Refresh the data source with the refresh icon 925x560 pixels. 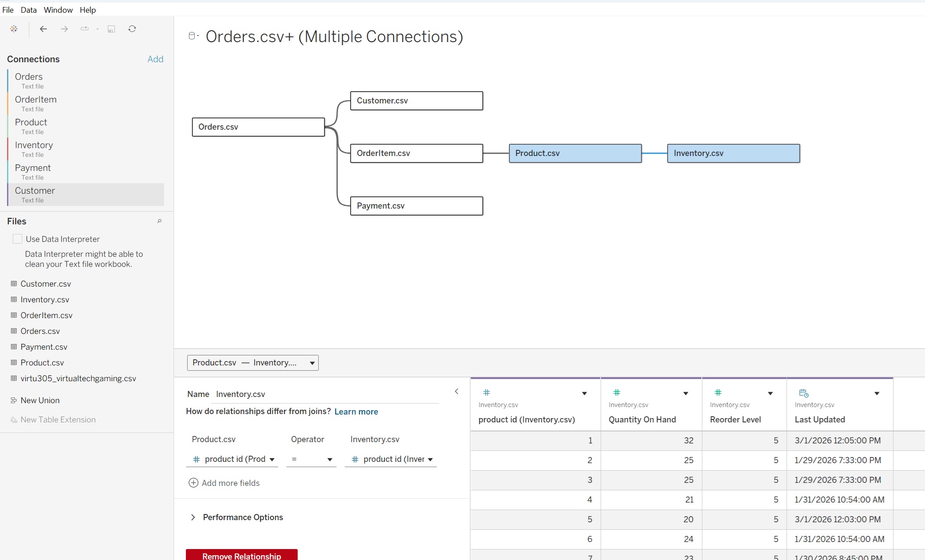coord(132,28)
